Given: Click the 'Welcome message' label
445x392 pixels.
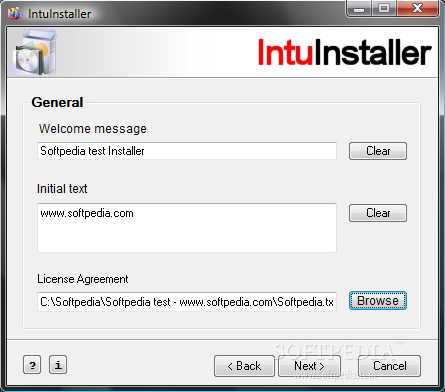Looking at the screenshot, I should coord(93,129).
